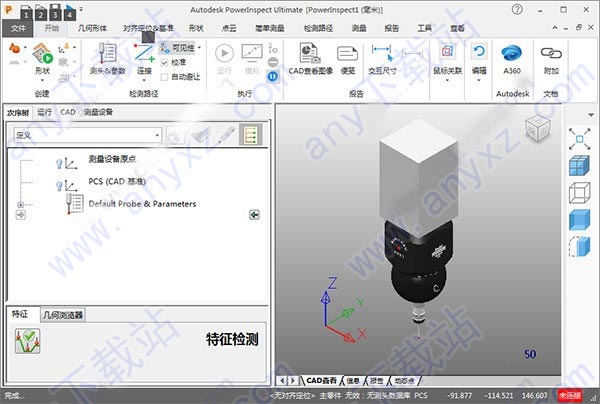Click the black left-arrow icon in sequence tree
The width and height of the screenshot is (600, 404).
pyautogui.click(x=254, y=215)
